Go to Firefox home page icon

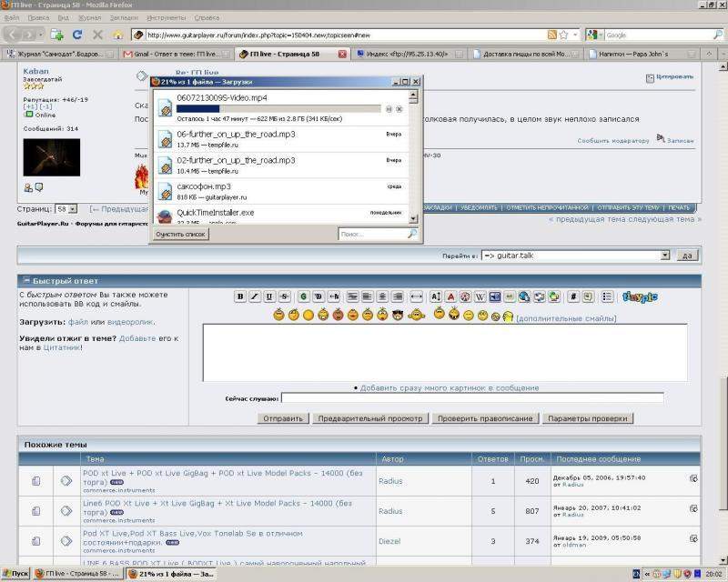click(117, 35)
